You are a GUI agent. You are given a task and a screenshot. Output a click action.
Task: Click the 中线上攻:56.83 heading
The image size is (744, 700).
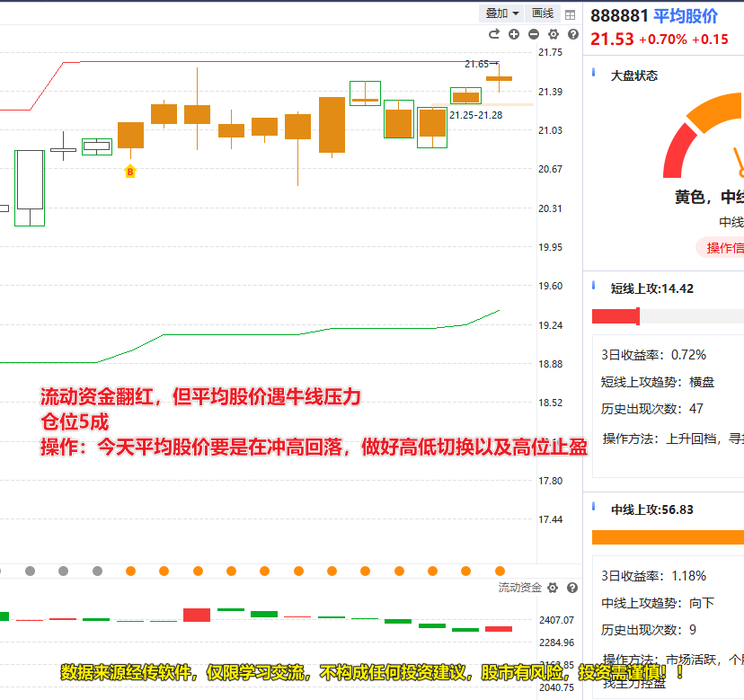[652, 509]
